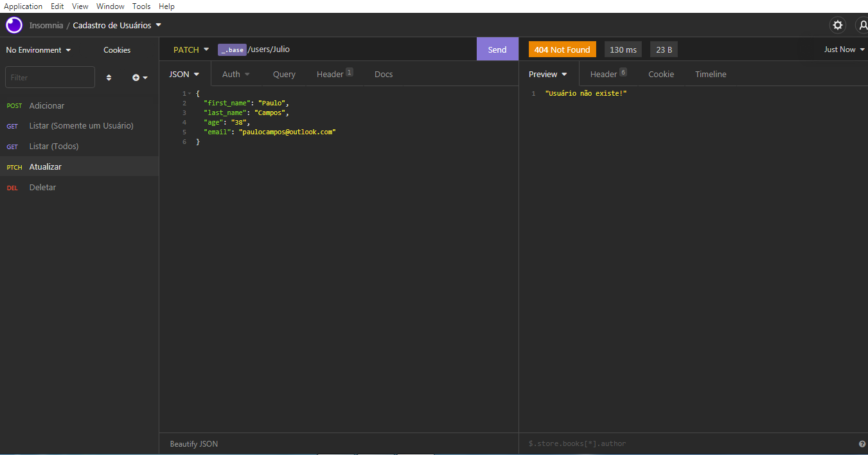Expand the No Environment dropdown
The image size is (868, 455).
tap(37, 49)
